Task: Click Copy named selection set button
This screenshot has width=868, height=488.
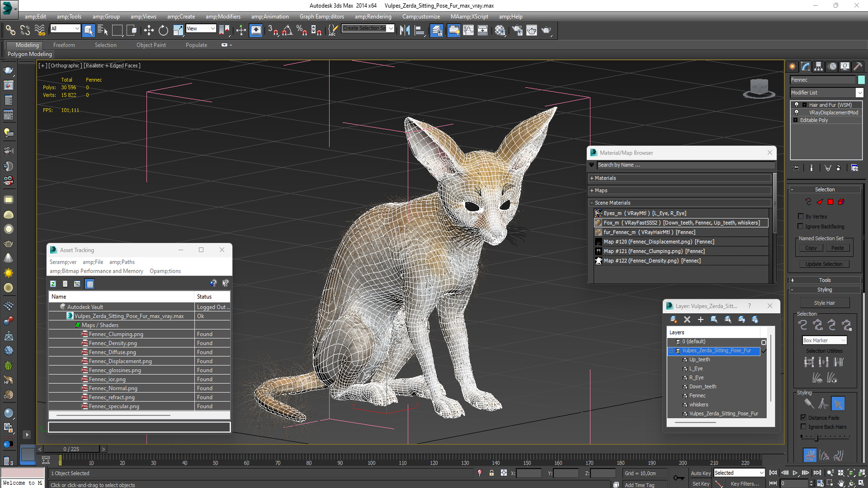Action: pos(811,248)
